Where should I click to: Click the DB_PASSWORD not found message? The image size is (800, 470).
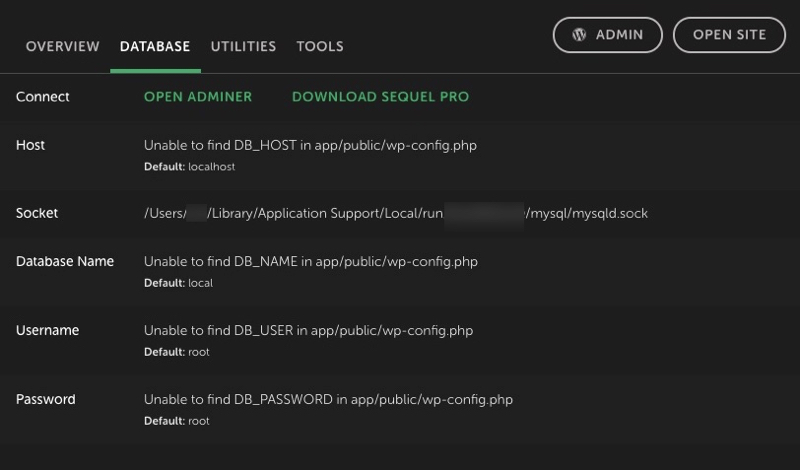point(328,399)
